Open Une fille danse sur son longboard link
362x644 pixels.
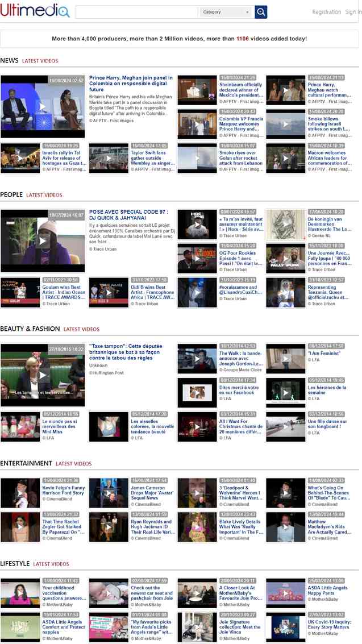[327, 424]
